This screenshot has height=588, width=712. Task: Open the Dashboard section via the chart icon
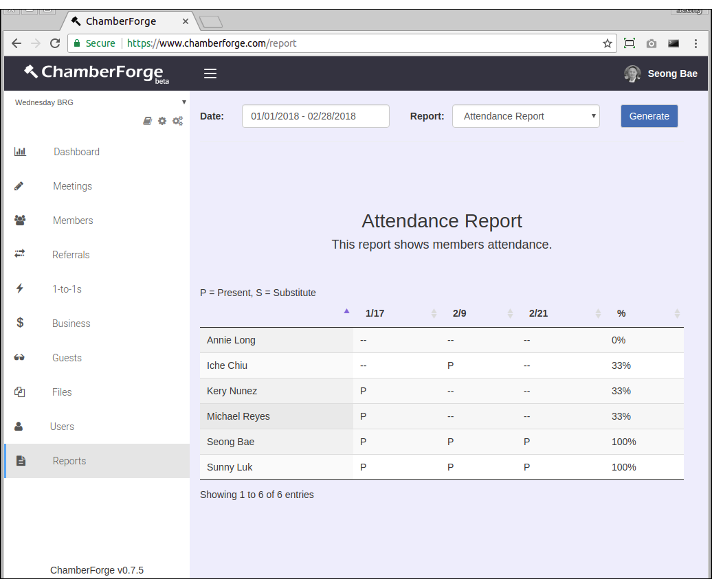pos(20,151)
